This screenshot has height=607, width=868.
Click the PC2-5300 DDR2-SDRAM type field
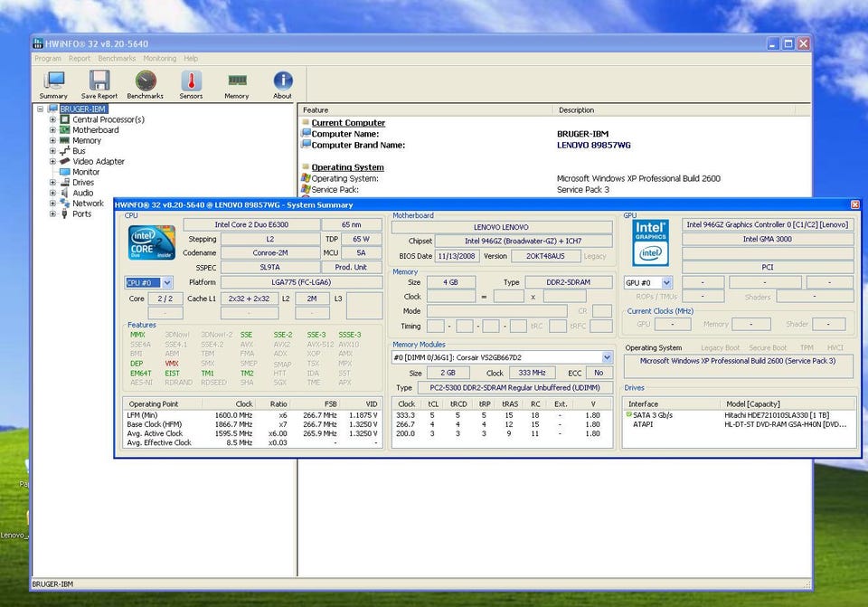pos(515,388)
